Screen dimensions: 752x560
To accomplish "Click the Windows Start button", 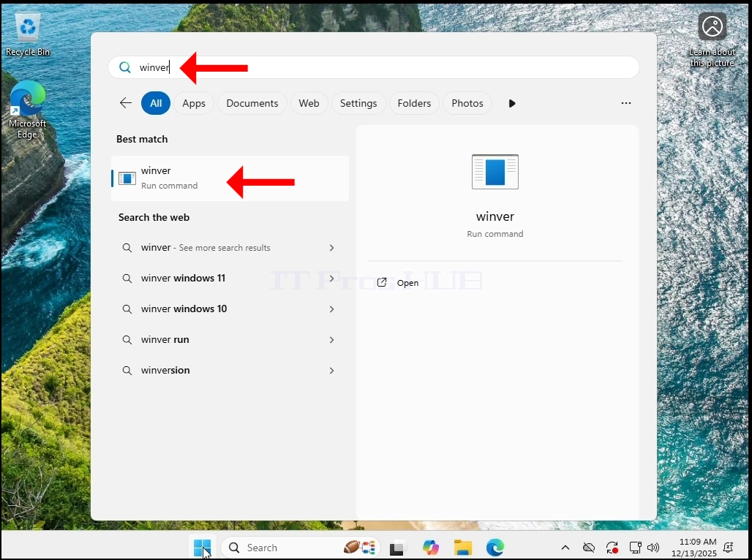I will coord(202,547).
